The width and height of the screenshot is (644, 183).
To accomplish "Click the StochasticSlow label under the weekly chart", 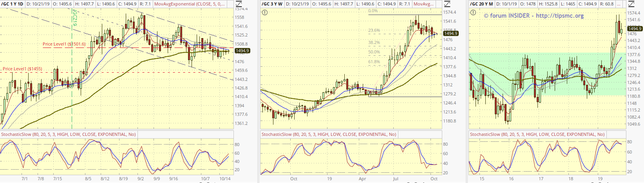I will [329, 134].
